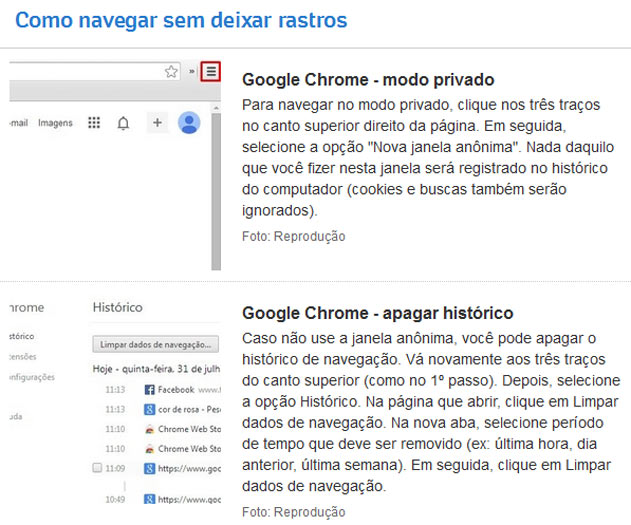The image size is (631, 525).
Task: Open the 'cor de rosa' search entry
Action: [189, 409]
